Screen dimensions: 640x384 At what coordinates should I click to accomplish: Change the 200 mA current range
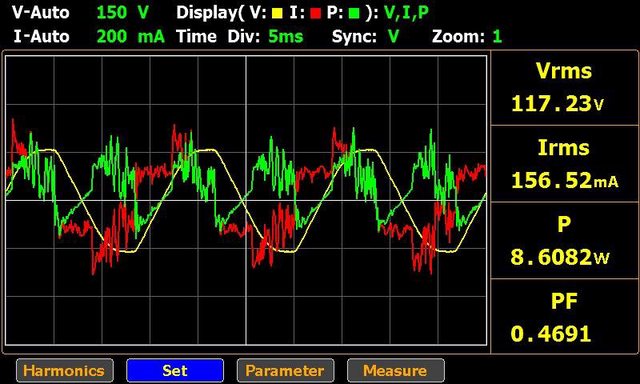131,37
